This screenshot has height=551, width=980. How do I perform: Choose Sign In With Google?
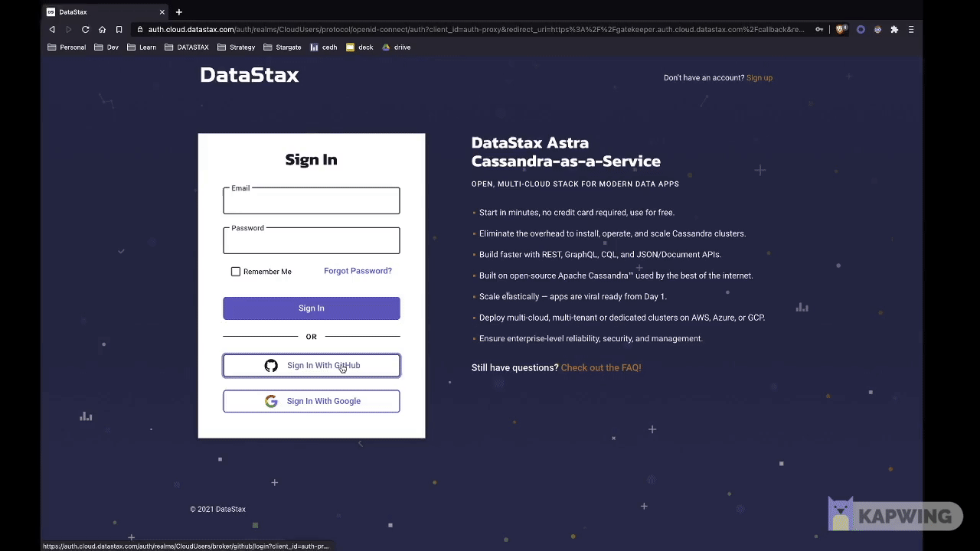click(312, 401)
